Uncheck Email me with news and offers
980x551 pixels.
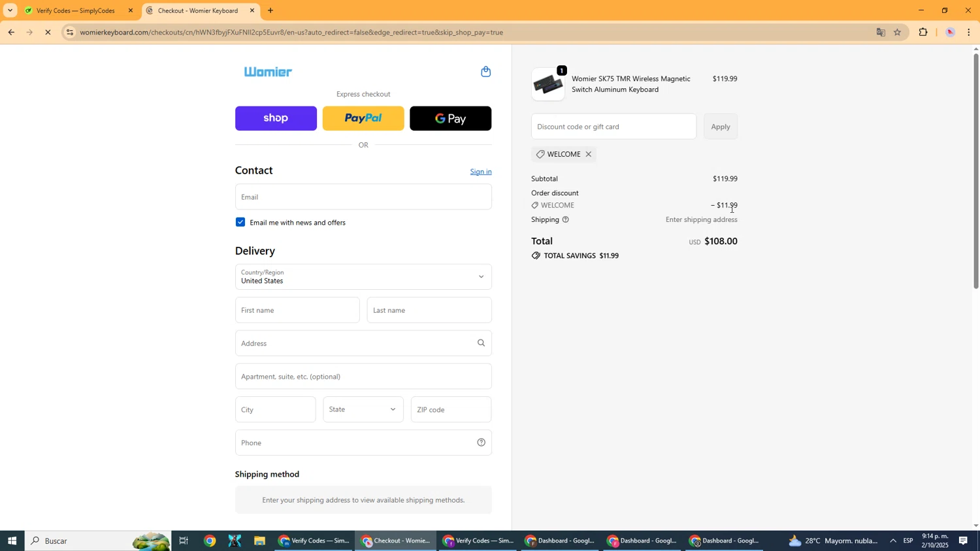pos(240,222)
